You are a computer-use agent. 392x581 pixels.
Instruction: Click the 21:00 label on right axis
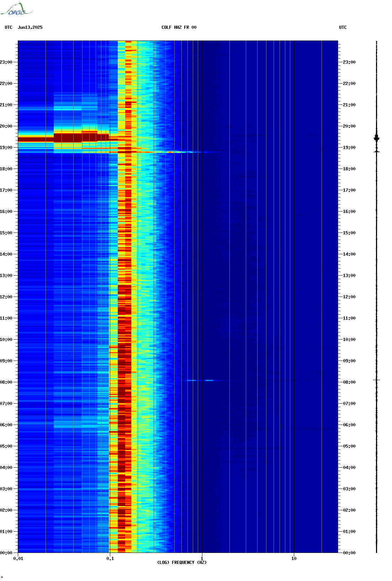(349, 105)
